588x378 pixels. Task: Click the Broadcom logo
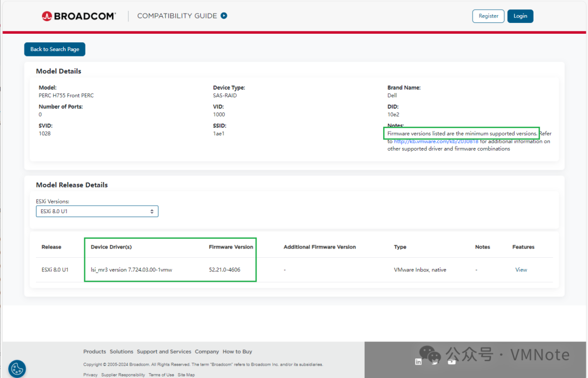[x=79, y=16]
